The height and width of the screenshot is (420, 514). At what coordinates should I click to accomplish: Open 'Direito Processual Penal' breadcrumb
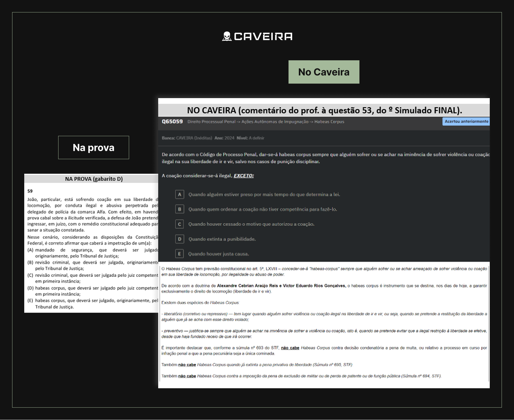[x=211, y=122]
